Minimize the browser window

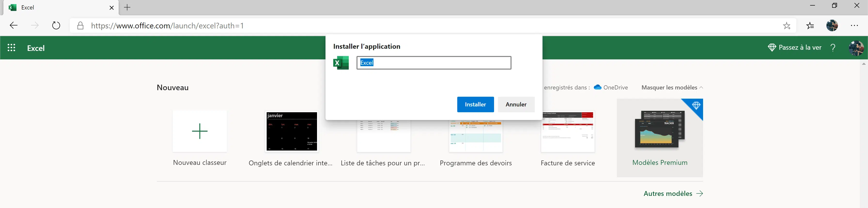click(812, 5)
